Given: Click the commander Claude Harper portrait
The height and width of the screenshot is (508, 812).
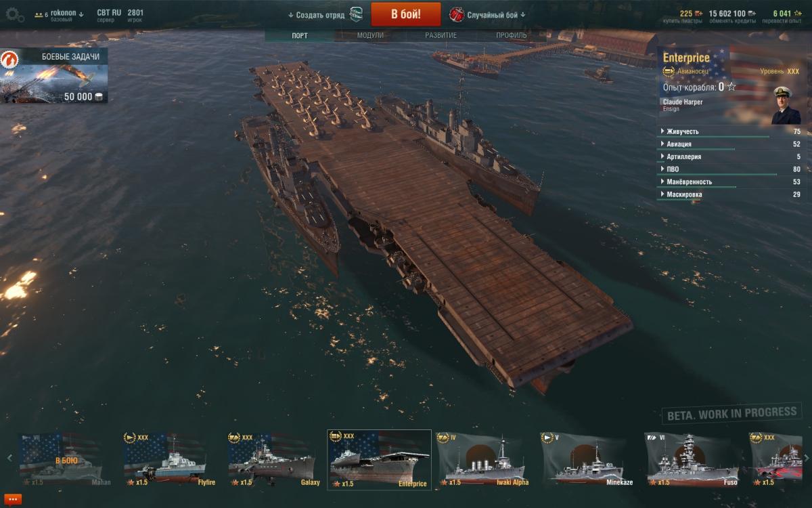Looking at the screenshot, I should (785, 105).
